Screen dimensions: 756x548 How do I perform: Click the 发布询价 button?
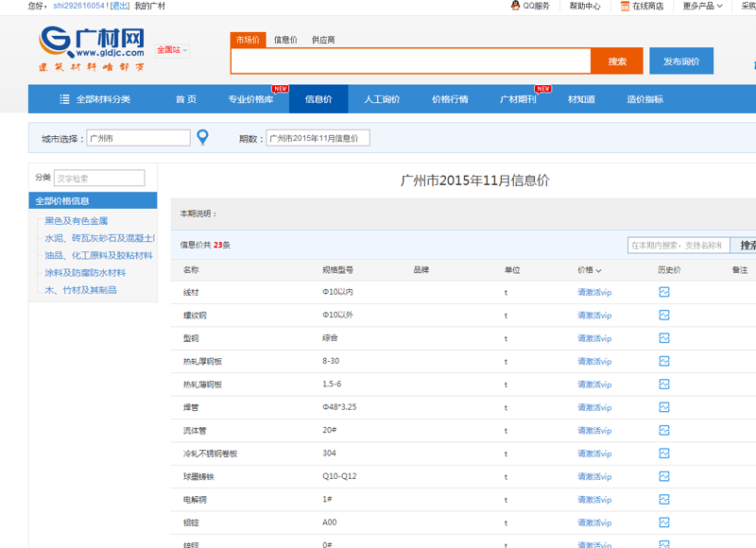coord(681,61)
